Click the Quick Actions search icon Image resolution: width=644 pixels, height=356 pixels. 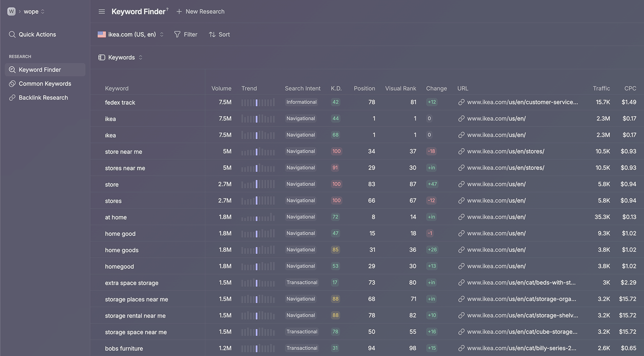point(12,34)
